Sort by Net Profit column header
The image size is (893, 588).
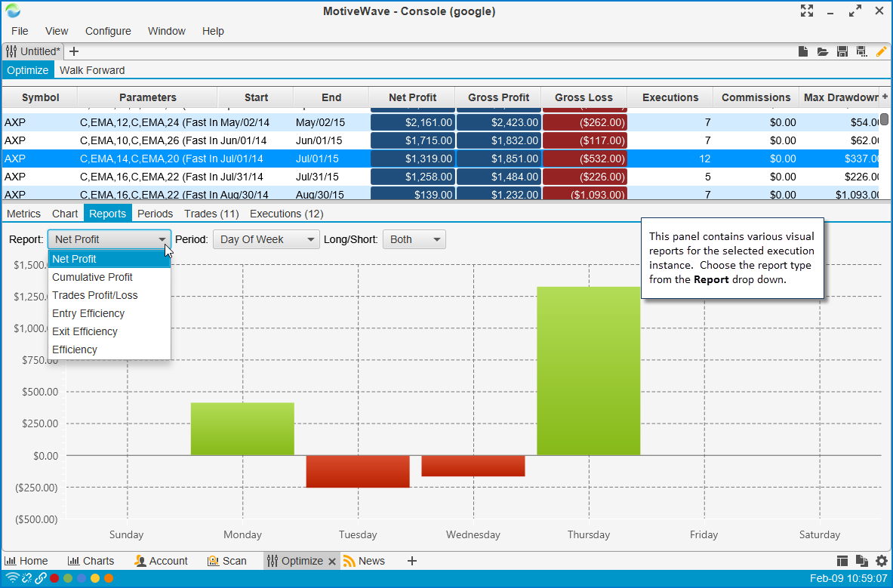(x=412, y=97)
